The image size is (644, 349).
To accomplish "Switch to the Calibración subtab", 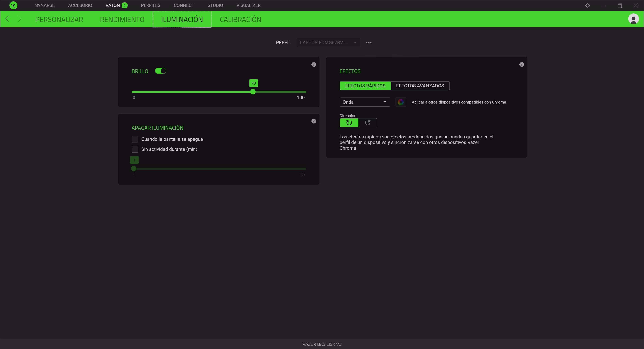I will [x=240, y=19].
